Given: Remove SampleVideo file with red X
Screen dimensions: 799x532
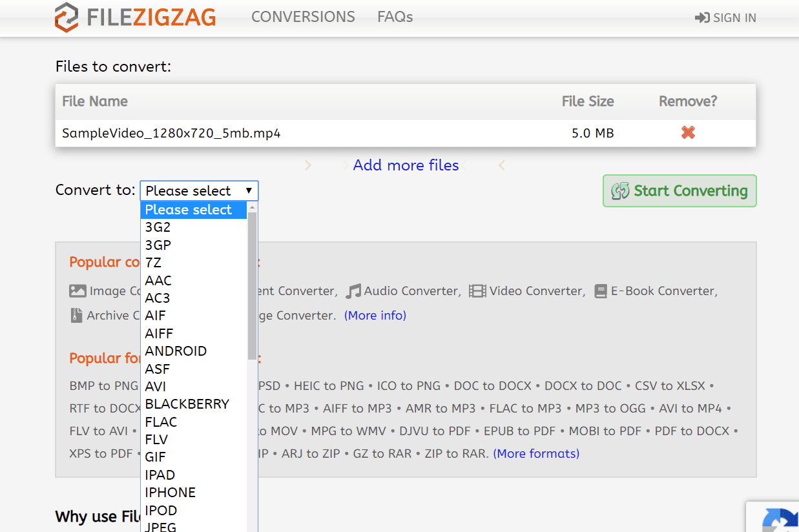Looking at the screenshot, I should point(688,132).
